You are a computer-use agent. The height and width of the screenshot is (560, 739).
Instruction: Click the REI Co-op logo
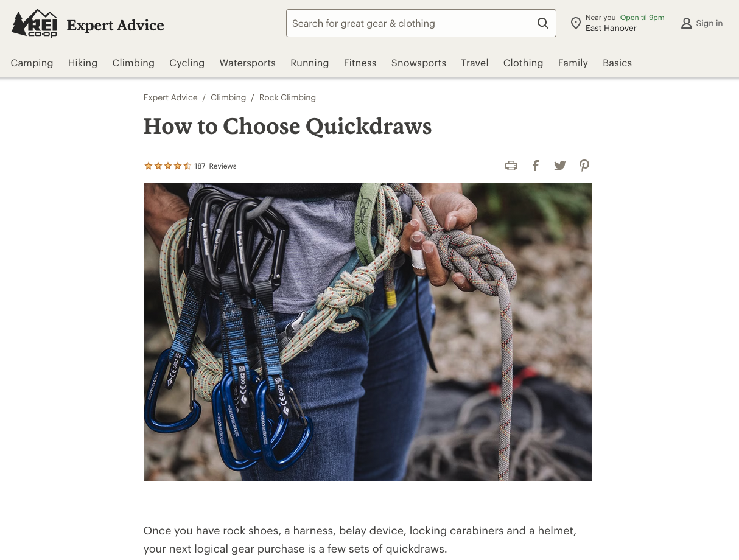[x=34, y=24]
